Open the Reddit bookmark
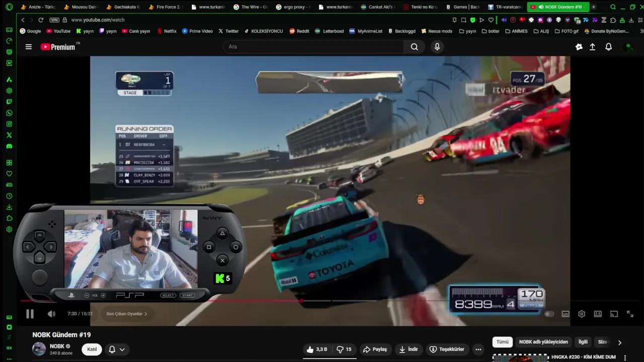 [x=299, y=31]
